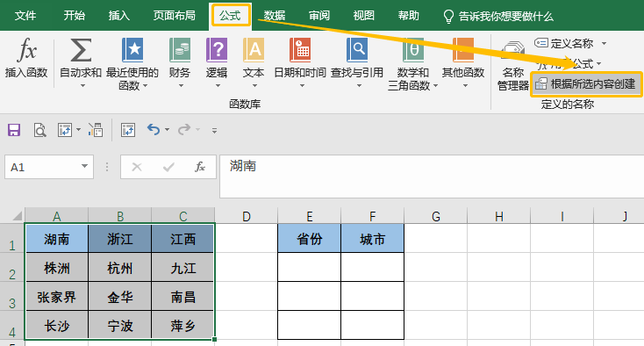Select cell containing 张家界
This screenshot has width=644, height=346.
tap(57, 296)
